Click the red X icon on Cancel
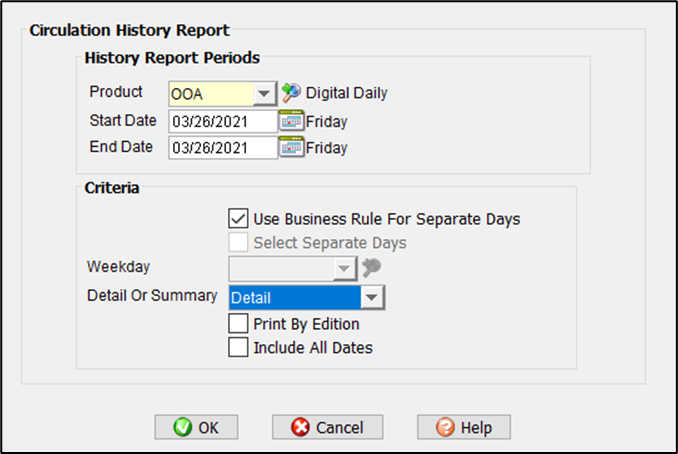The width and height of the screenshot is (678, 454). click(x=300, y=427)
